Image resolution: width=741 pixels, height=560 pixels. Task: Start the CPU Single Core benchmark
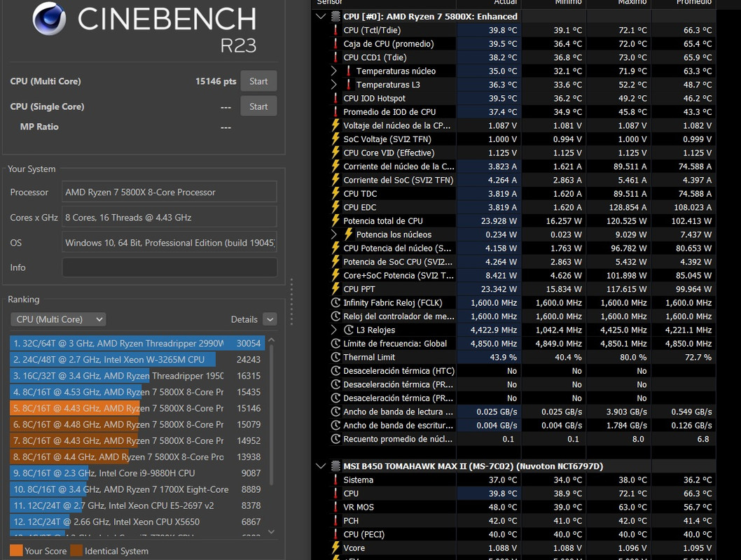[x=258, y=106]
